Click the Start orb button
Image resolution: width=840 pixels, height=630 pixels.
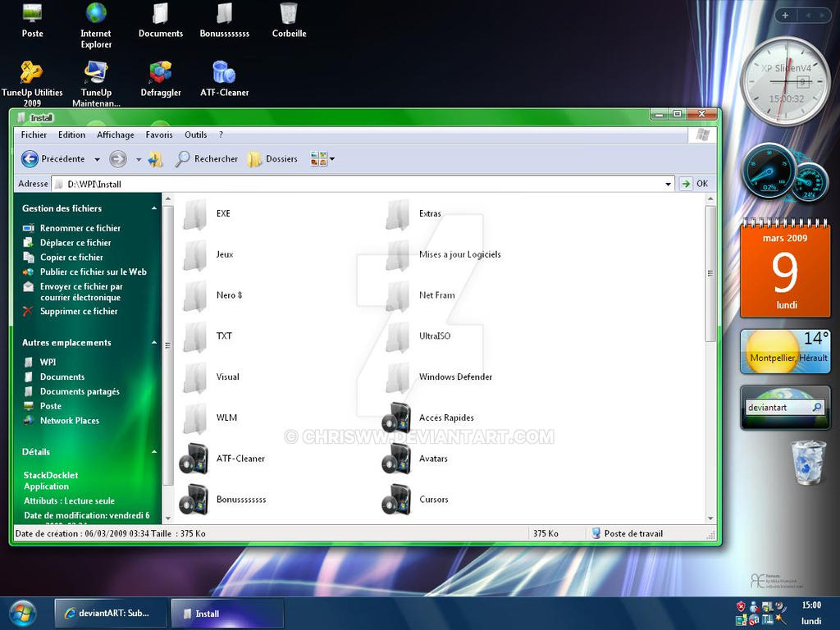[22, 614]
